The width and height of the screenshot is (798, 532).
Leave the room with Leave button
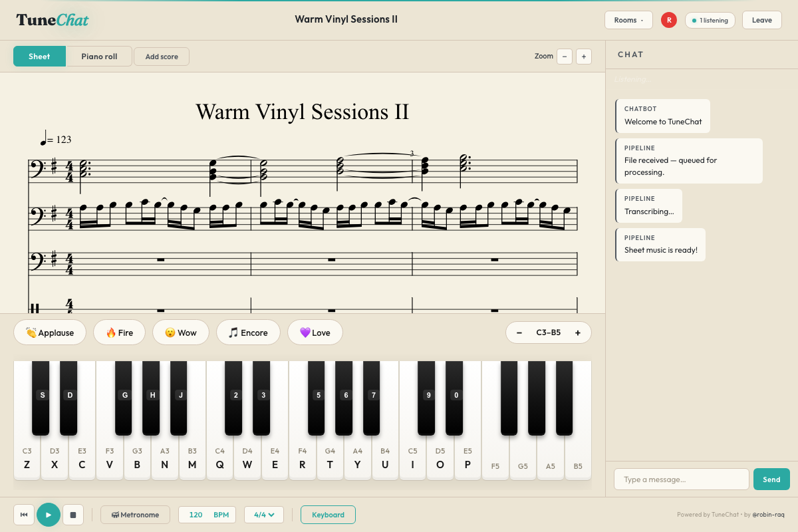click(762, 20)
